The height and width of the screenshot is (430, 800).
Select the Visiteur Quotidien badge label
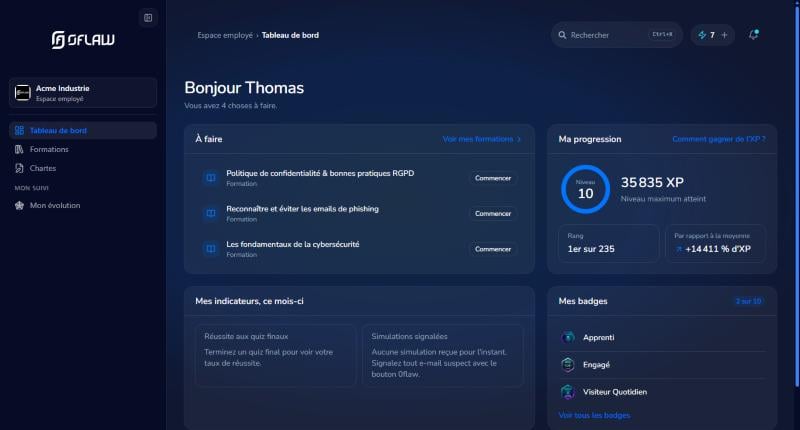click(615, 392)
